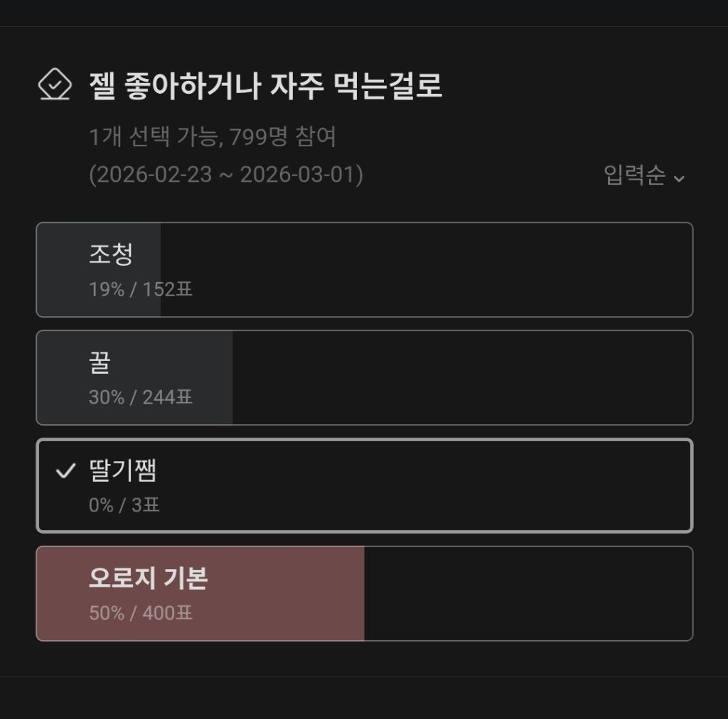Open the 입력순 sort order dropdown

click(635, 175)
